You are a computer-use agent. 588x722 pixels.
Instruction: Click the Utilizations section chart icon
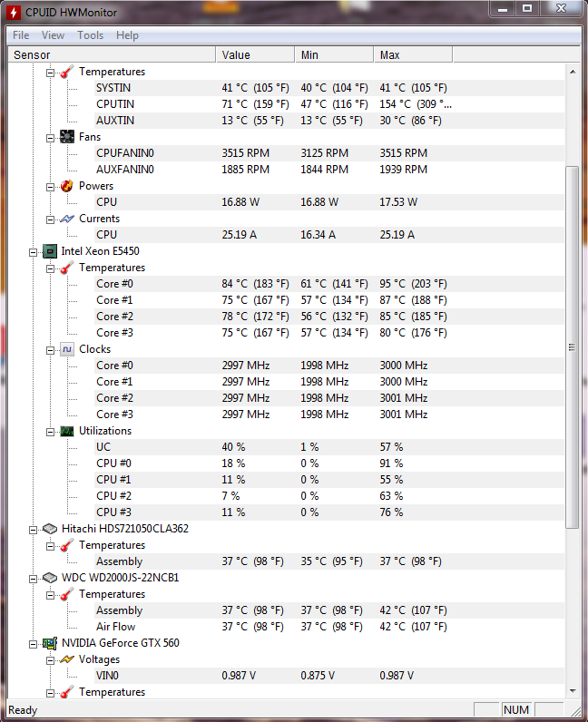point(67,431)
